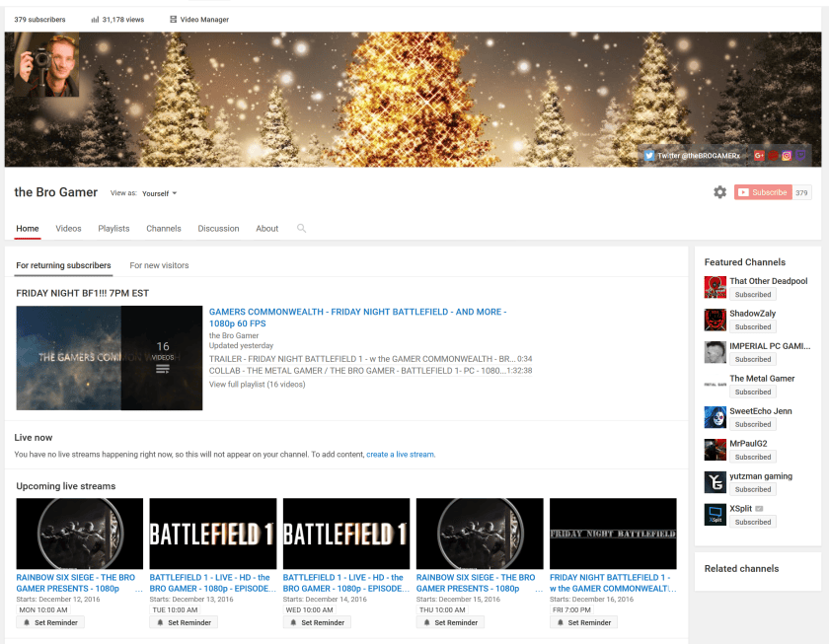Open the Gamers Commonwealth playlist thumbnail
This screenshot has width=829, height=644.
[110, 358]
